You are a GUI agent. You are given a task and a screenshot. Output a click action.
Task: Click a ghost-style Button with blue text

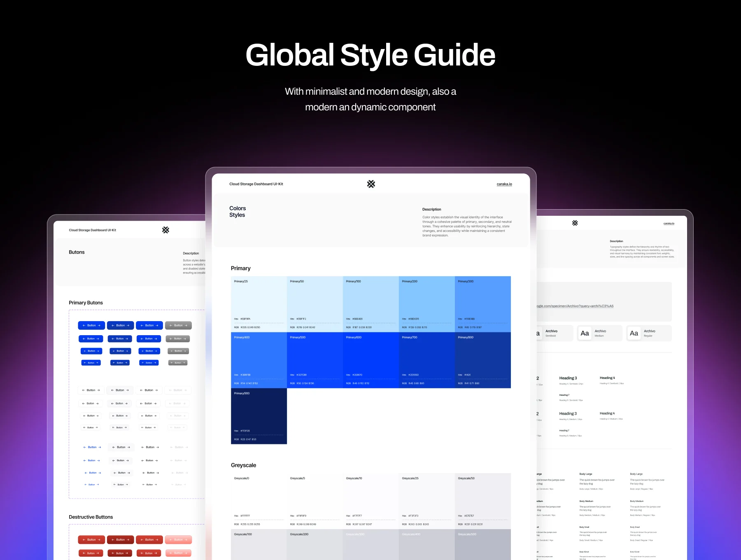pos(91,447)
